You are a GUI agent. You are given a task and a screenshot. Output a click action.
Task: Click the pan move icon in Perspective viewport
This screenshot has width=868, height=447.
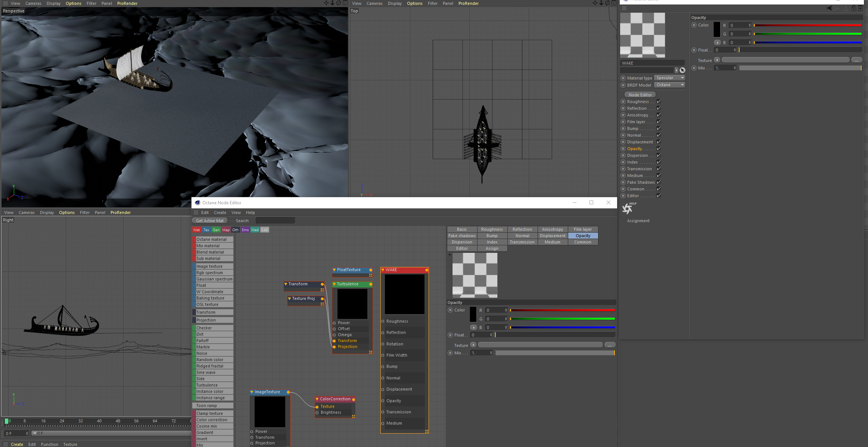pos(326,3)
